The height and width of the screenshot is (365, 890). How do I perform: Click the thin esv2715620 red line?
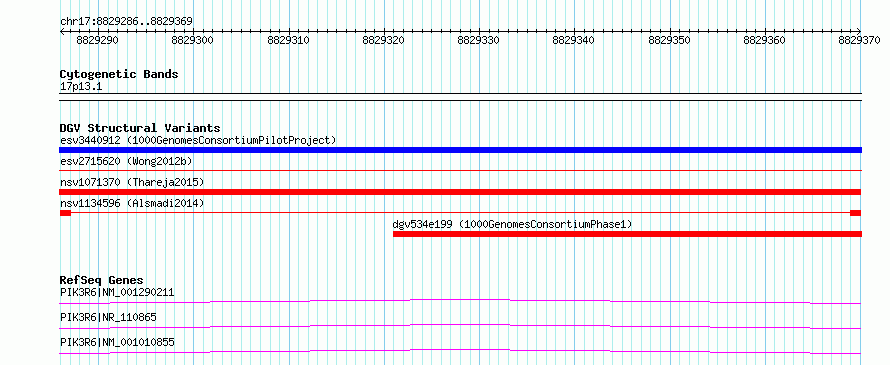point(460,170)
